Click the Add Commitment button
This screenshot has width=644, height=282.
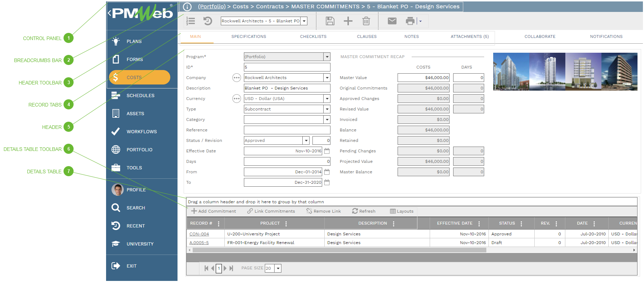coord(214,211)
